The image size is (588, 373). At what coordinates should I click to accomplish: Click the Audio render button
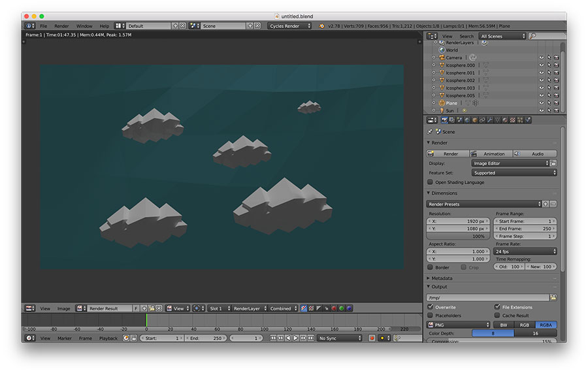[x=534, y=154]
